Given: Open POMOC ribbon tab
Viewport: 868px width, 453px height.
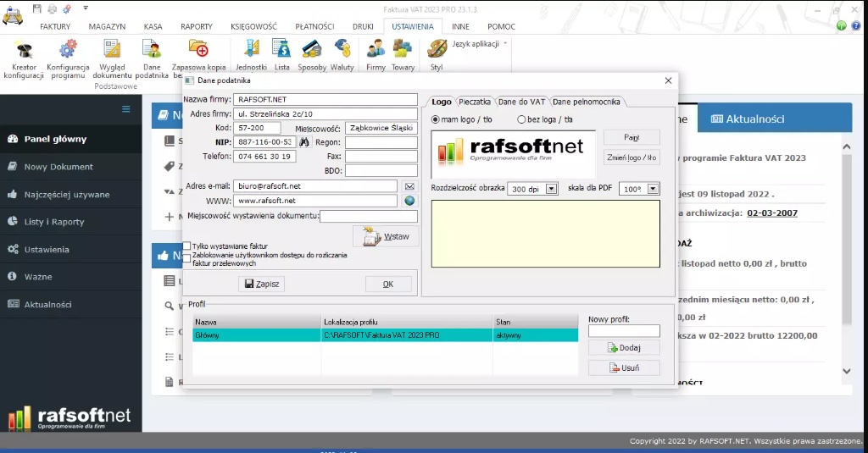Looking at the screenshot, I should pos(502,26).
